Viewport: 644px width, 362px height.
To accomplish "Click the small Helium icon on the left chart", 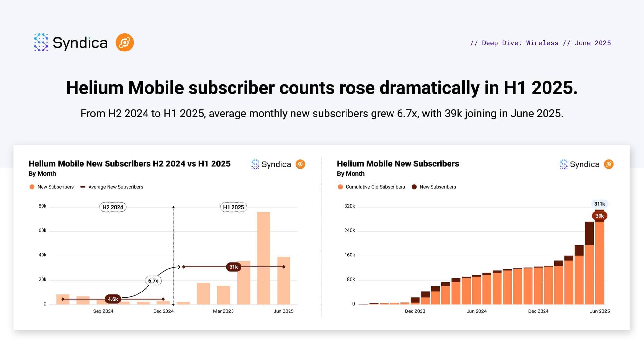I will click(x=300, y=164).
